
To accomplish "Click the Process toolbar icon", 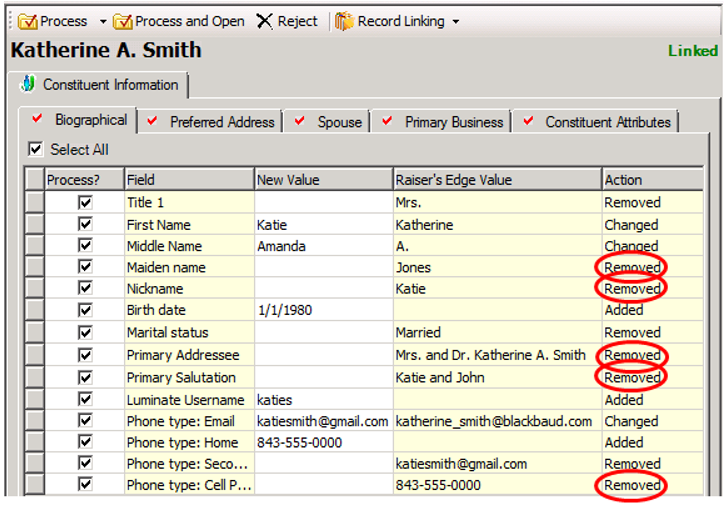I will [x=27, y=21].
